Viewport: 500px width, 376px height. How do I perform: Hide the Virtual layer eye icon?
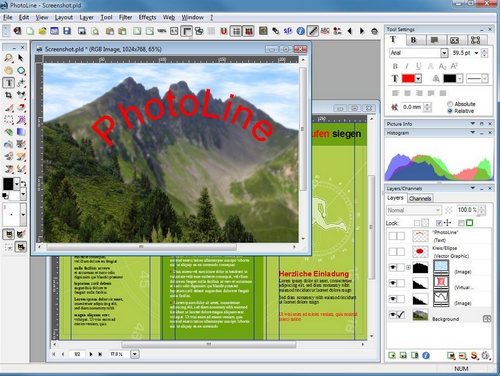pyautogui.click(x=393, y=283)
